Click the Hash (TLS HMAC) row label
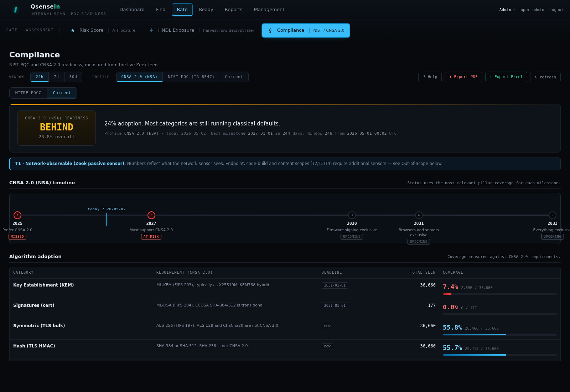Screen dimensions: 570x392 34,346
